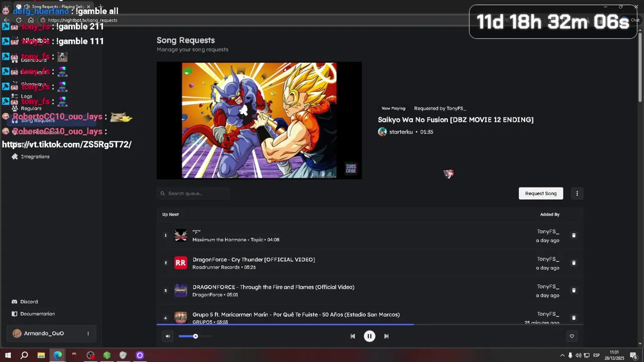The width and height of the screenshot is (644, 362).
Task: Click the now playing video artwork
Action: coord(259,121)
